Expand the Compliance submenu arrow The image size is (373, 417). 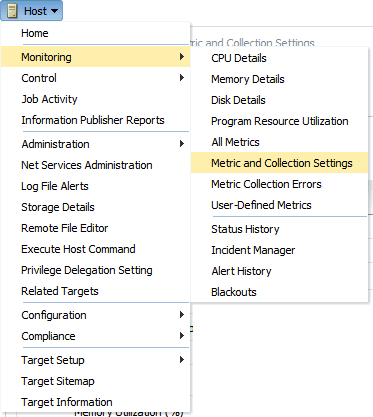point(182,336)
